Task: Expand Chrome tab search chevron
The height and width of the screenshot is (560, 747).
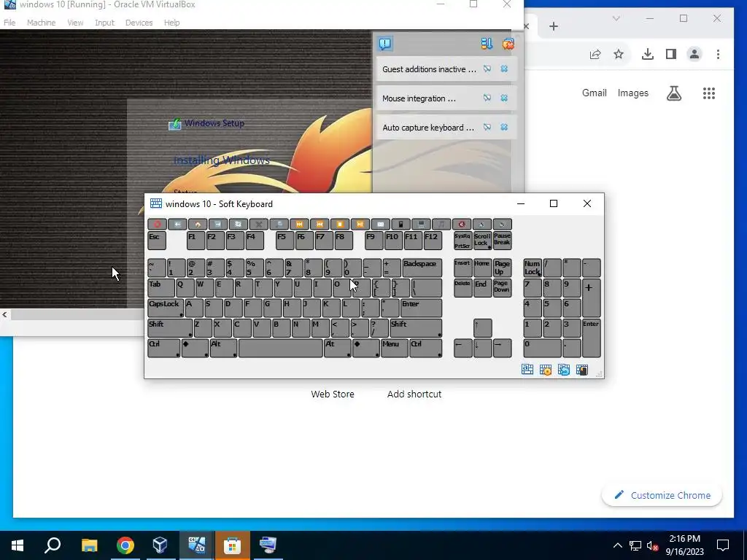Action: [616, 18]
